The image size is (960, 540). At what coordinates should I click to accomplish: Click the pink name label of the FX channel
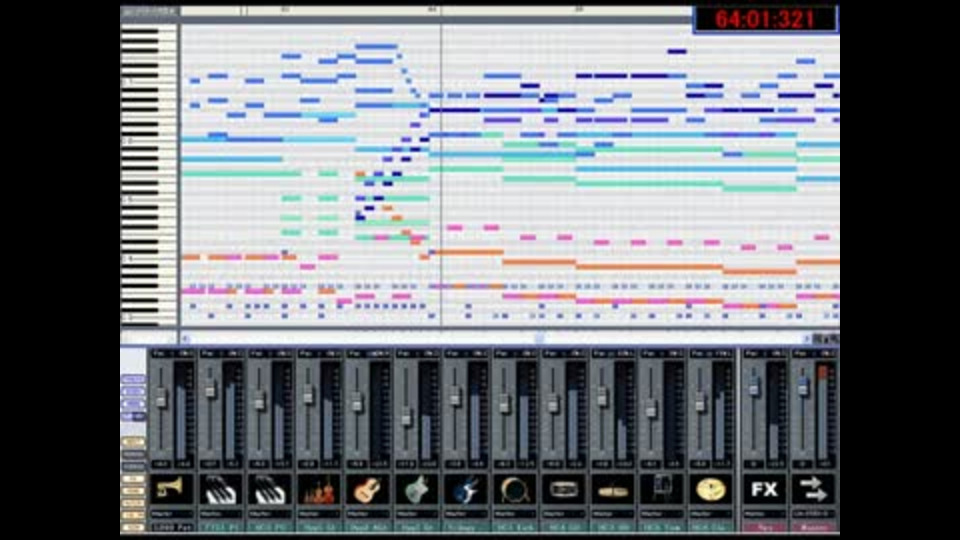tap(765, 527)
